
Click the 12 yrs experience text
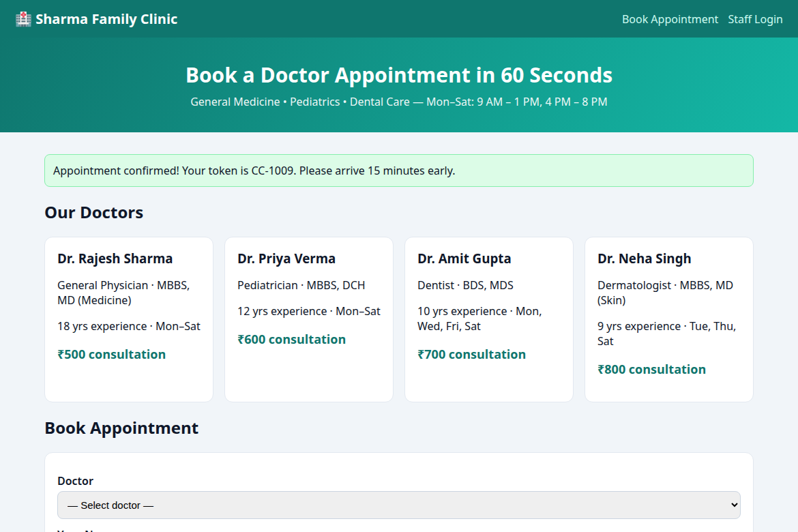309,311
